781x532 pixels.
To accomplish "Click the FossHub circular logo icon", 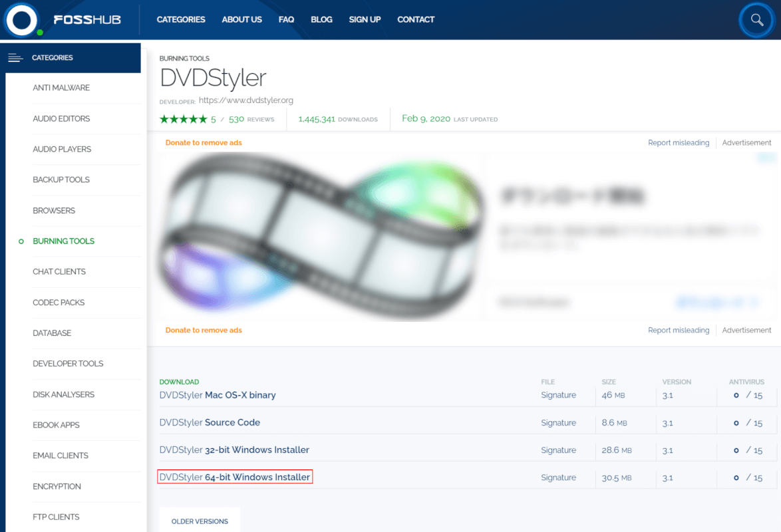I will tap(21, 20).
